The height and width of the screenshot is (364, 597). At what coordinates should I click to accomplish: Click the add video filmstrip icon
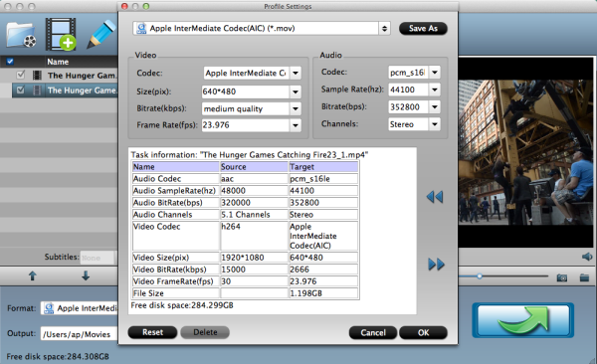(x=61, y=34)
